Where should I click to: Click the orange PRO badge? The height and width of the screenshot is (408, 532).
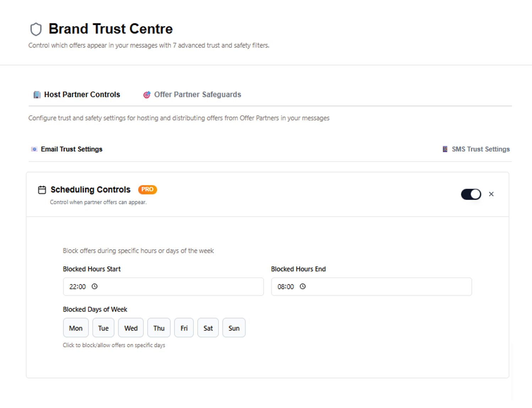tap(147, 190)
